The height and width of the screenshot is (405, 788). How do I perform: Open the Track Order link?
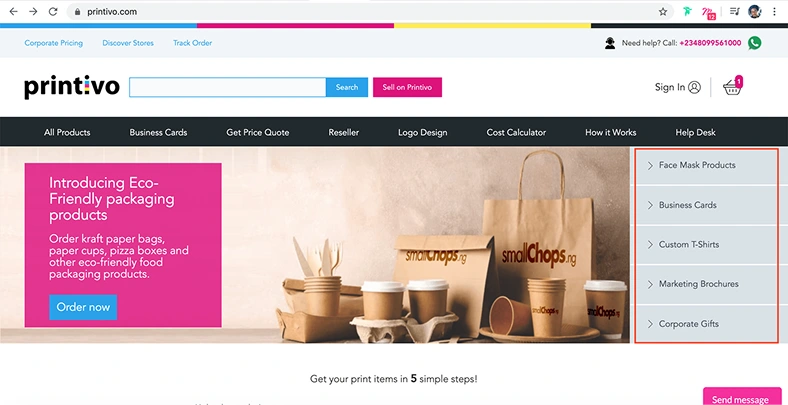(192, 43)
